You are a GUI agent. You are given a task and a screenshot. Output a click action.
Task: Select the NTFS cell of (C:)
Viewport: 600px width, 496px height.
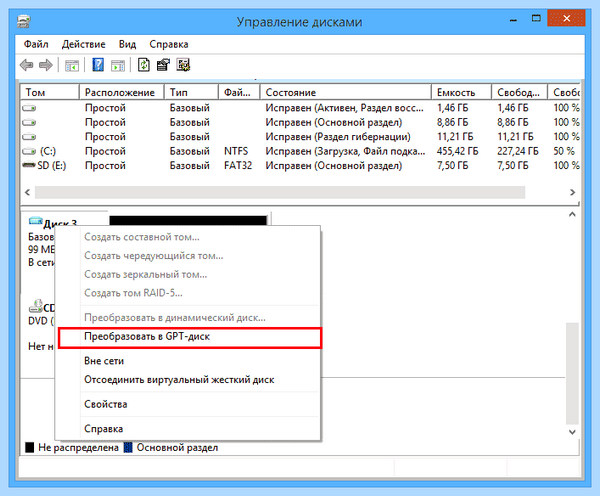tap(236, 151)
